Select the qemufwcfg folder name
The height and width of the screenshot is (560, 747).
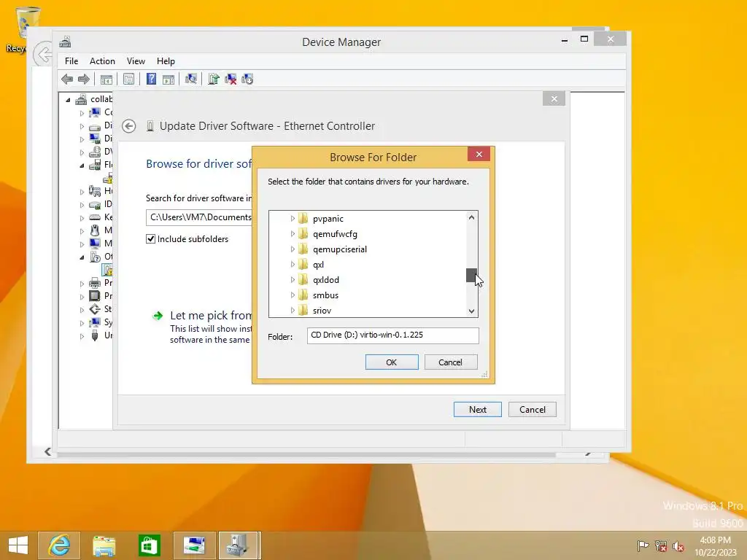tap(335, 234)
